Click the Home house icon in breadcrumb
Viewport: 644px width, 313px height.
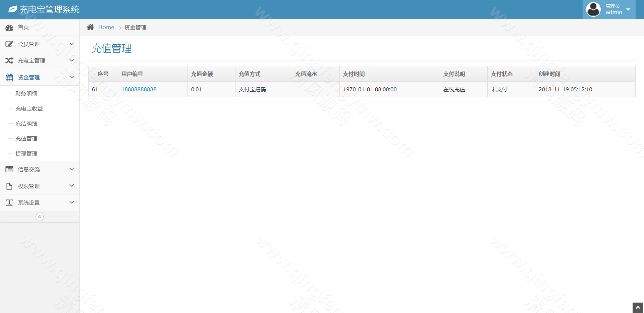click(90, 27)
